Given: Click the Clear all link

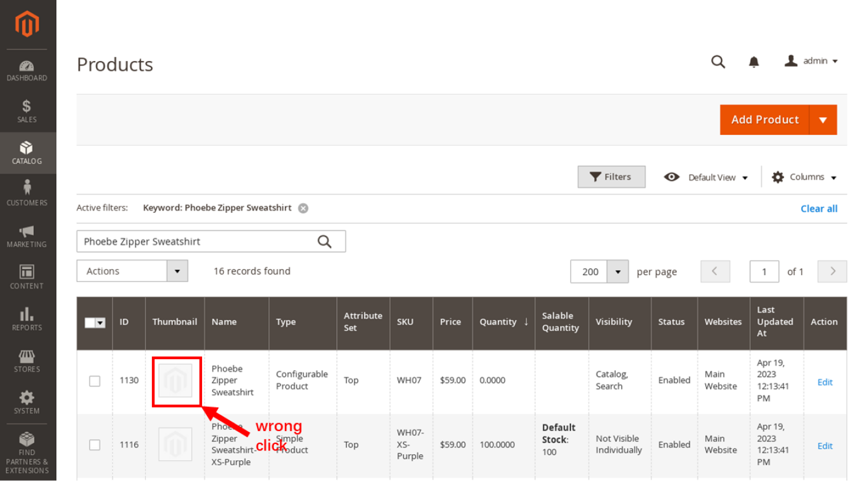Looking at the screenshot, I should click(x=818, y=209).
